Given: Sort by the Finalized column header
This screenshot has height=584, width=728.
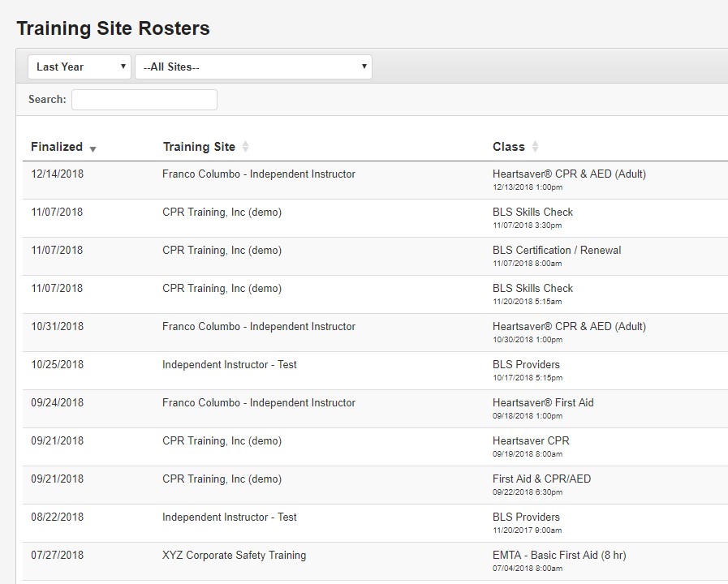Looking at the screenshot, I should [57, 147].
